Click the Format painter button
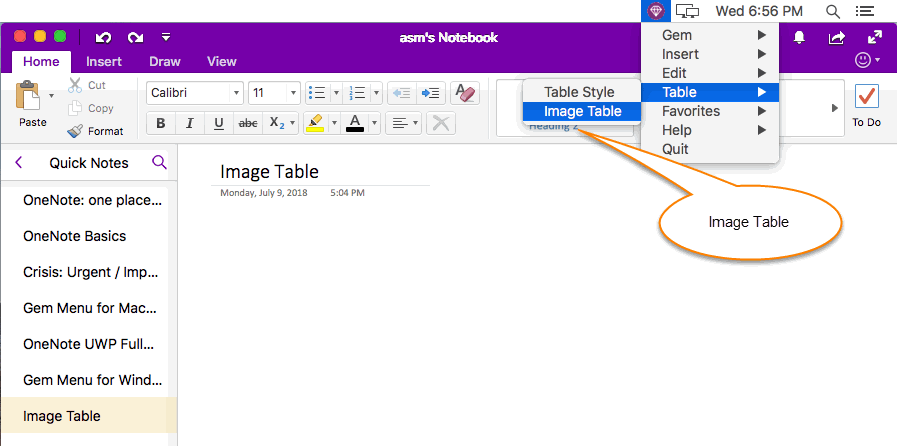The height and width of the screenshot is (446, 897). click(x=95, y=131)
